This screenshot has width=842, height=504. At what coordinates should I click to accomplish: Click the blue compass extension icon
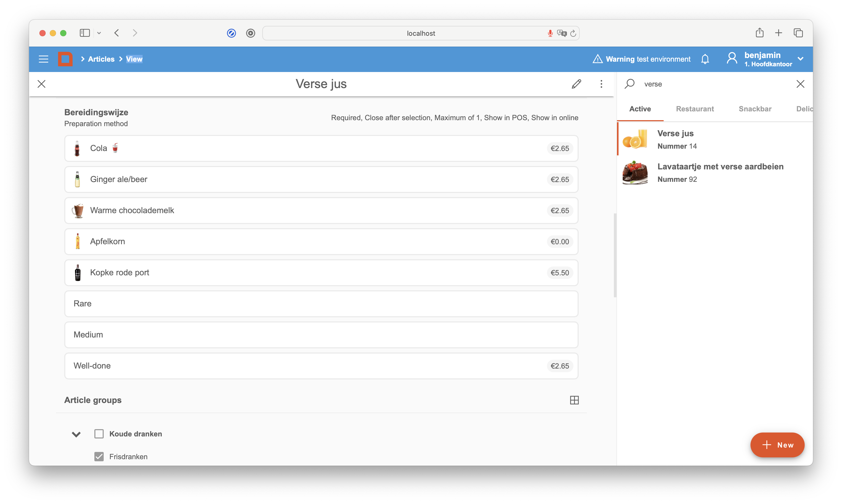[231, 33]
